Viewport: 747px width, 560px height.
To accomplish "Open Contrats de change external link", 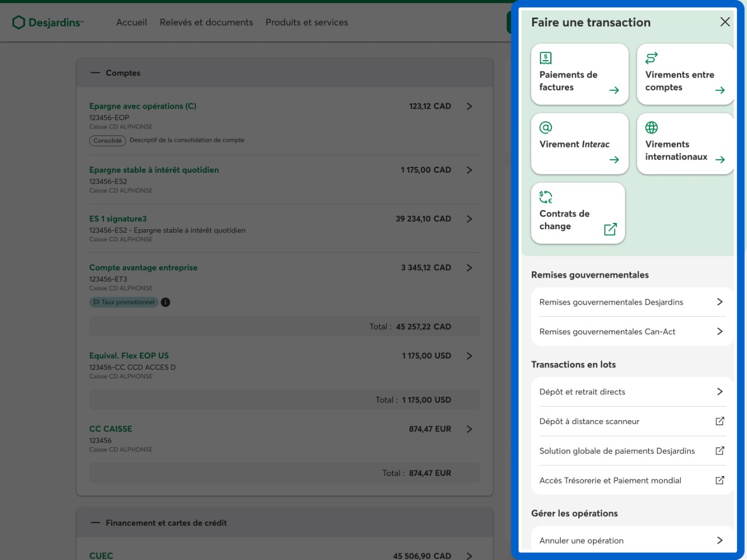I will 578,213.
